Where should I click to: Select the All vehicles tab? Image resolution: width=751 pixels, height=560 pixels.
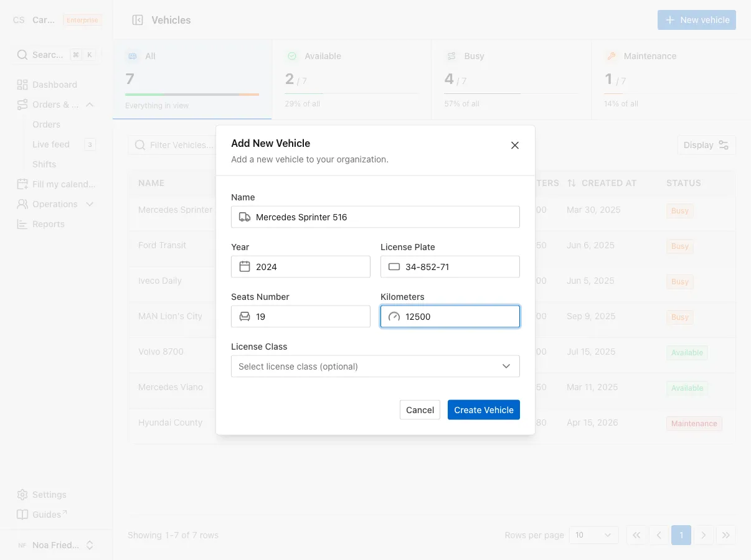tap(192, 80)
